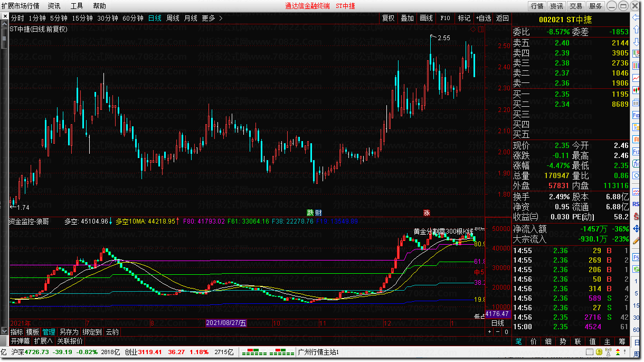Click the 模板 tab below chart
Screen dimensions: 644x362
click(x=33, y=332)
